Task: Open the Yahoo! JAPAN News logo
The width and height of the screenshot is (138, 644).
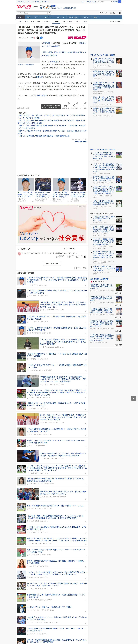Action: [27, 7]
